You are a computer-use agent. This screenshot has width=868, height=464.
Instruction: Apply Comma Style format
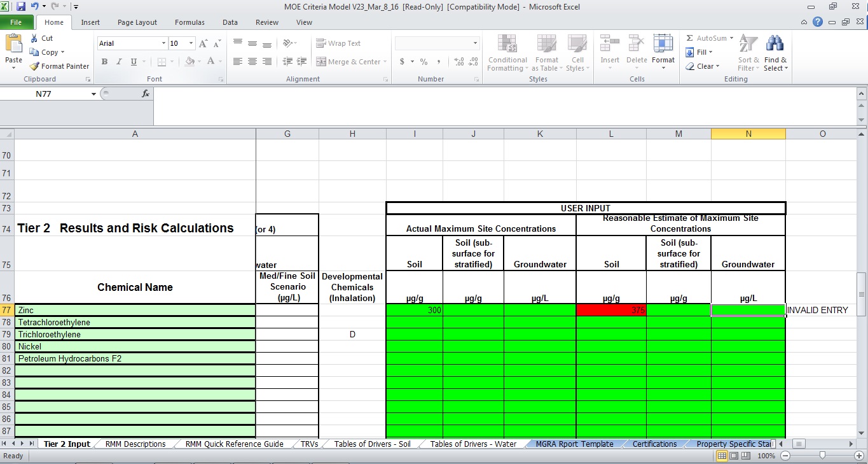(x=438, y=62)
